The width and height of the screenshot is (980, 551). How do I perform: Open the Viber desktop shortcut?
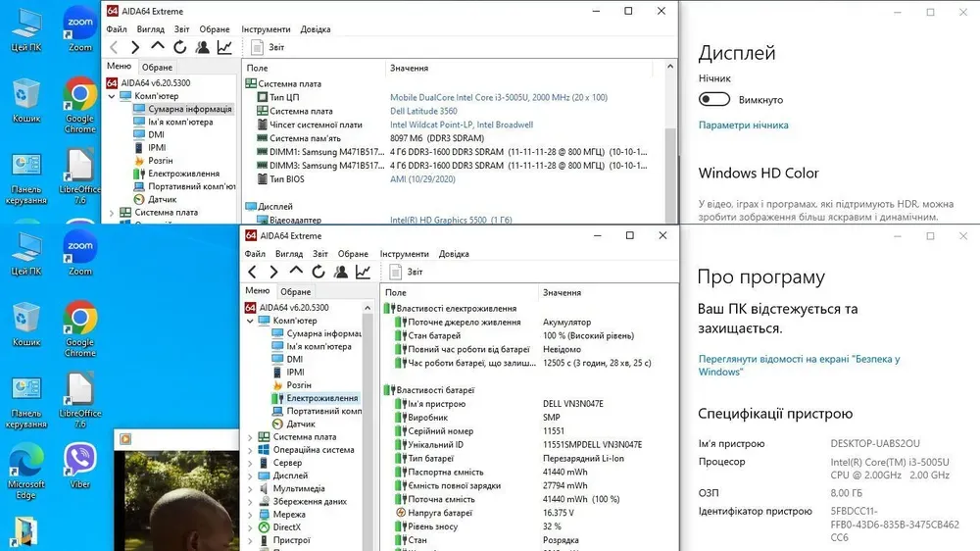[x=80, y=461]
